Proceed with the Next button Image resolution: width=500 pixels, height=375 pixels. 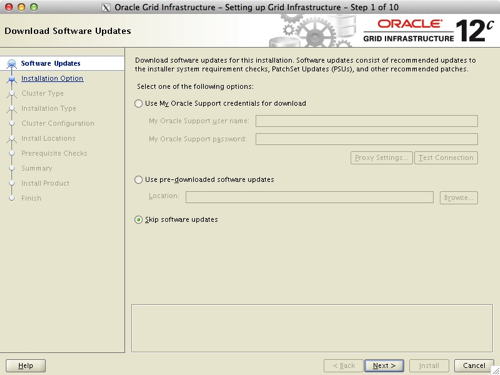point(384,366)
